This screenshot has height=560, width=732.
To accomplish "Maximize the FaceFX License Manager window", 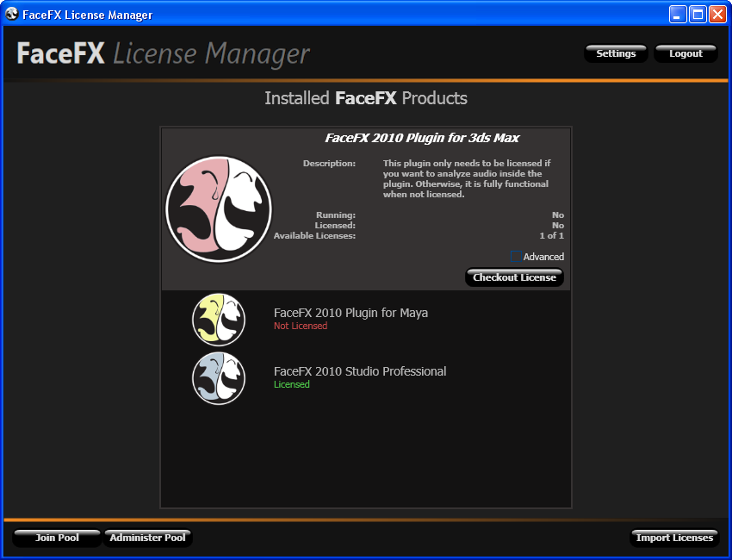I will pos(698,15).
